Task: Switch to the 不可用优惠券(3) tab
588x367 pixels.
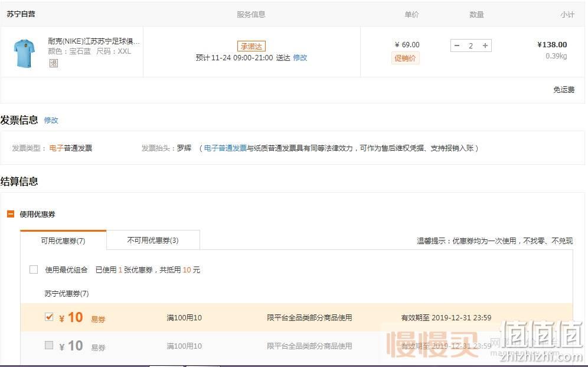Action: [153, 240]
